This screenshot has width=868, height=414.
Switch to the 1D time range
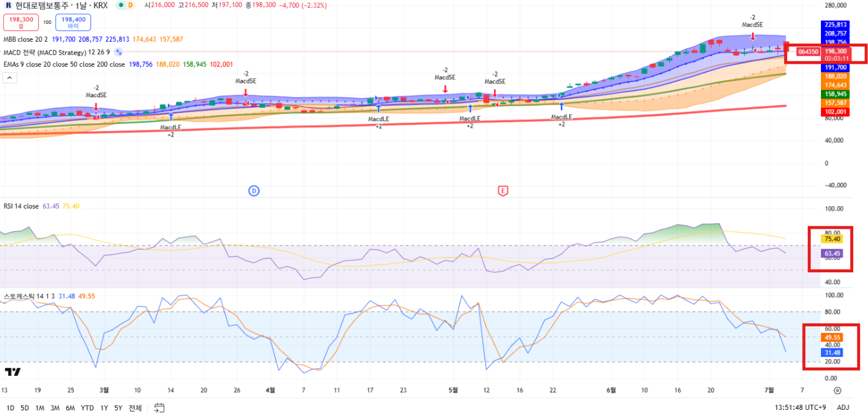tap(10, 408)
